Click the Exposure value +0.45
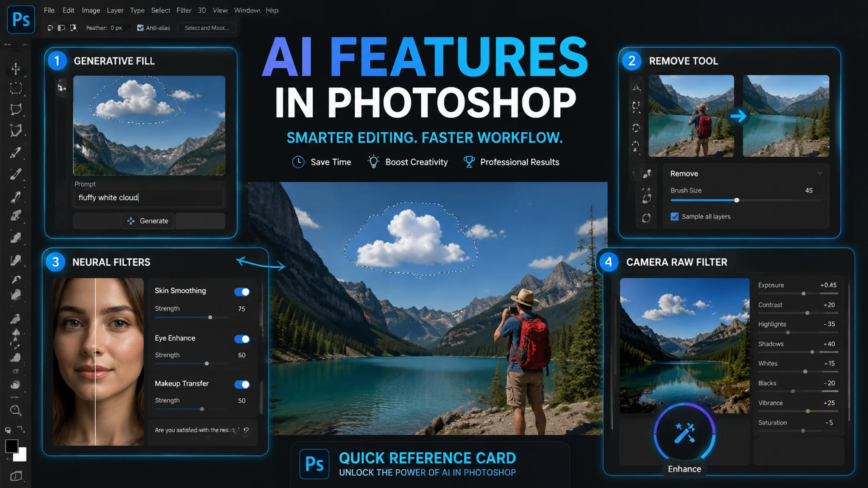Image resolution: width=868 pixels, height=488 pixels. click(828, 285)
